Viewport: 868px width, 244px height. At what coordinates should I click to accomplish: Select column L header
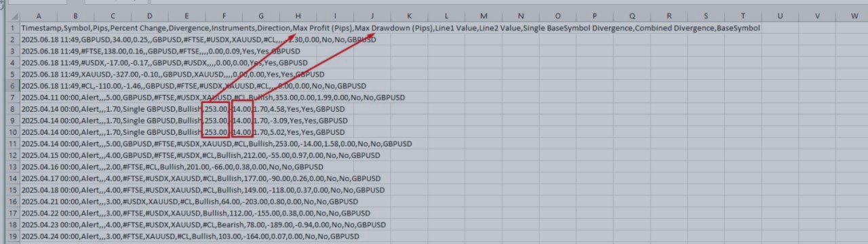(x=447, y=16)
